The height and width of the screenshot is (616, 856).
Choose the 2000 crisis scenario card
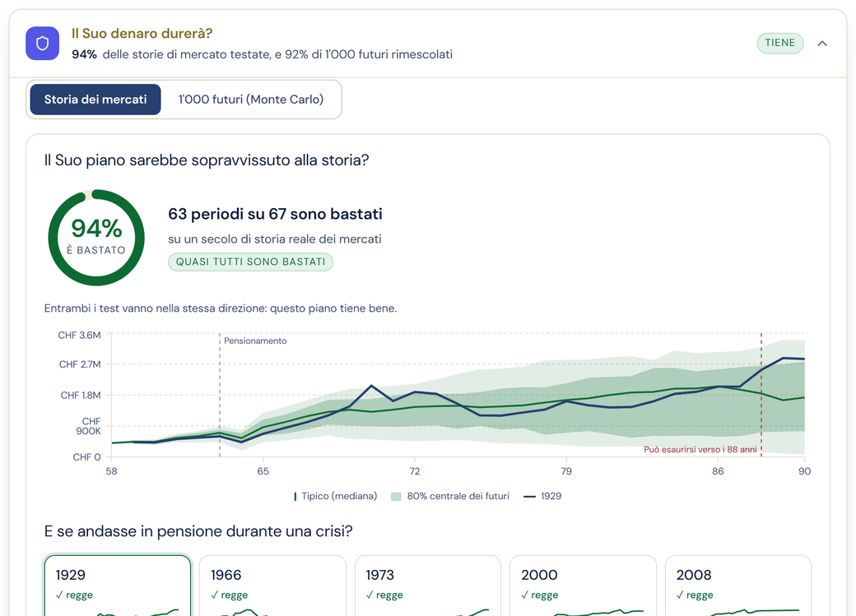(583, 586)
